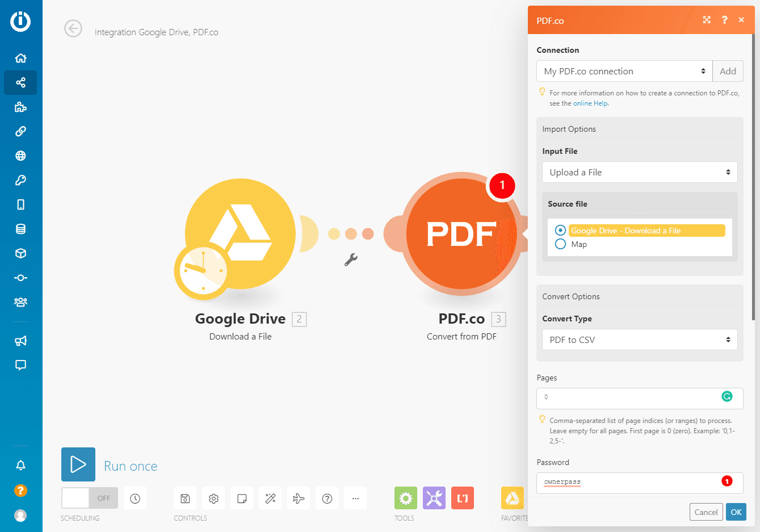This screenshot has height=532, width=760.
Task: Click the Add connection button
Action: (728, 72)
